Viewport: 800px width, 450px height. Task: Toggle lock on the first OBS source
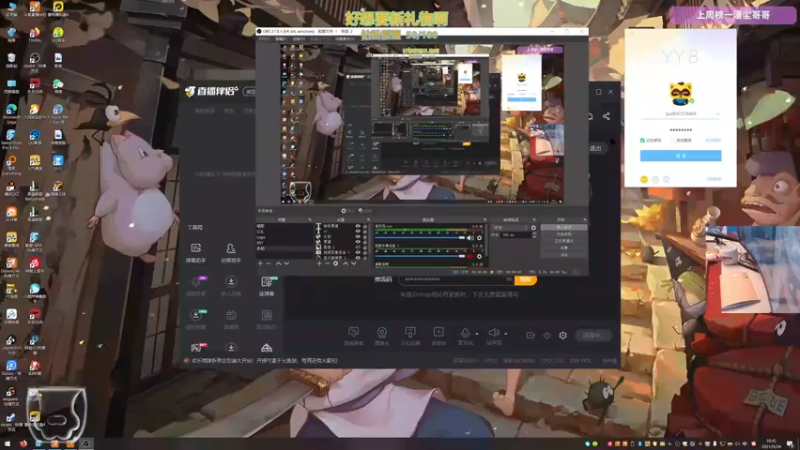364,226
